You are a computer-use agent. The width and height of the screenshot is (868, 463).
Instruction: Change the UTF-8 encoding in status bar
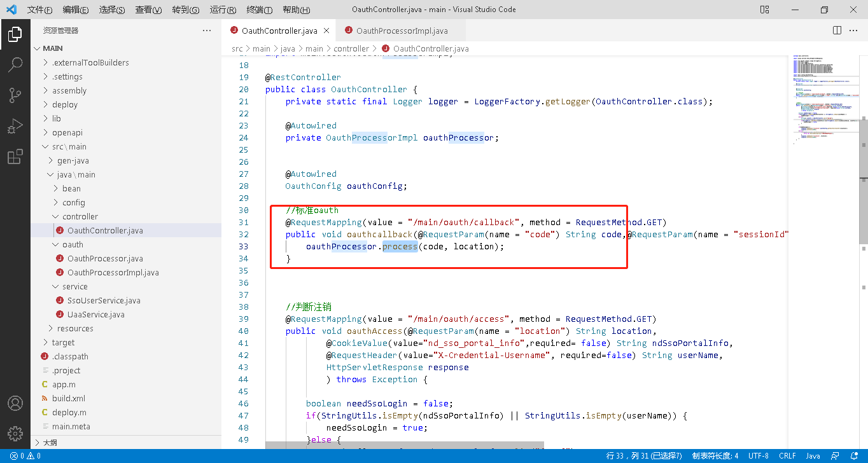(758, 456)
